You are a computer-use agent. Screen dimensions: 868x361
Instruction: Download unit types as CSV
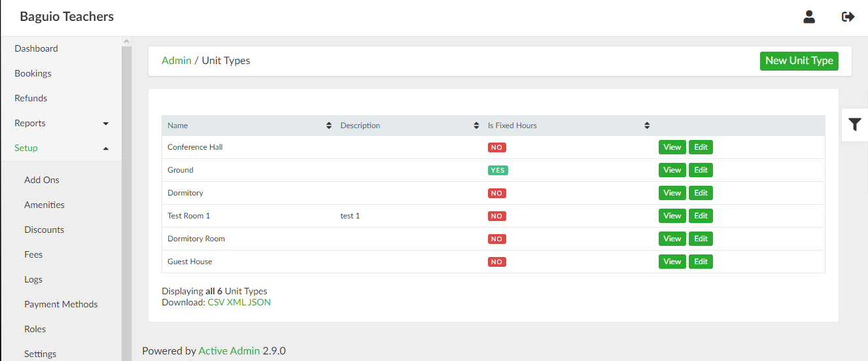pyautogui.click(x=216, y=302)
